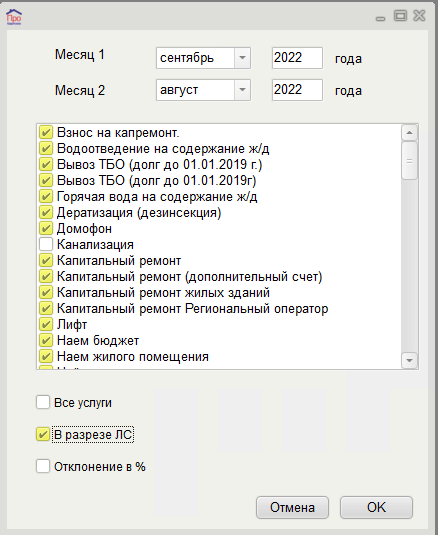Uncheck the Лифт service
This screenshot has height=535, width=438.
[46, 324]
